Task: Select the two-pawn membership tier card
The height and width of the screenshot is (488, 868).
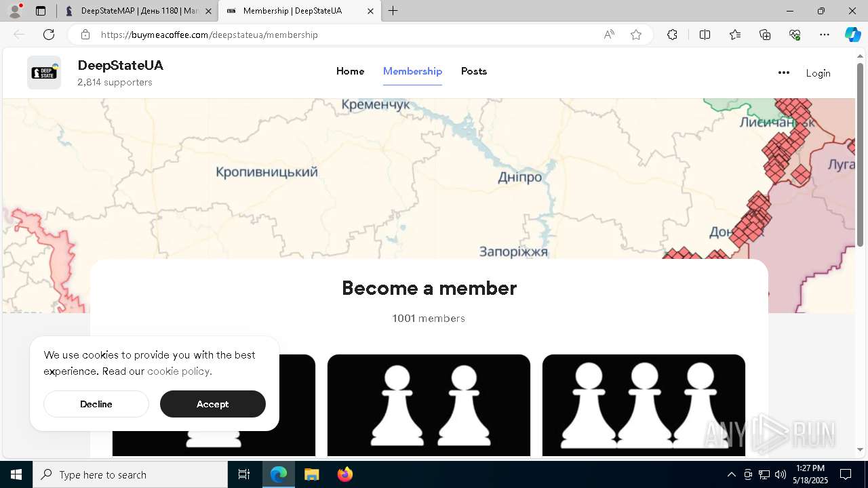Action: pyautogui.click(x=429, y=405)
